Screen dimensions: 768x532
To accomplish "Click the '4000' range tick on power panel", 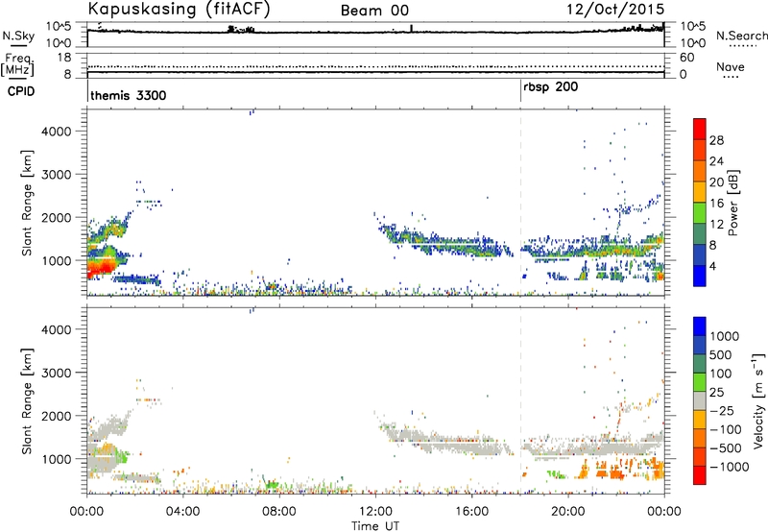I will pos(57,132).
